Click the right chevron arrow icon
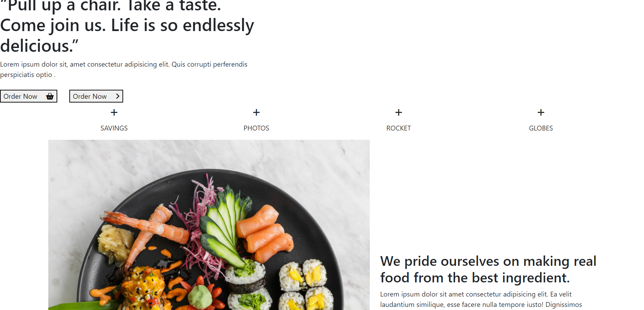Image resolution: width=644 pixels, height=310 pixels. [118, 96]
